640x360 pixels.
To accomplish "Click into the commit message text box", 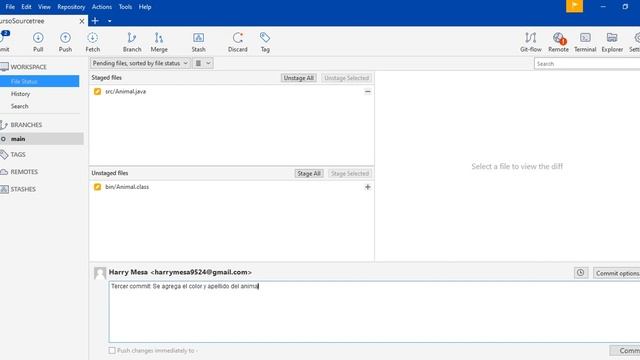I will coord(374,311).
